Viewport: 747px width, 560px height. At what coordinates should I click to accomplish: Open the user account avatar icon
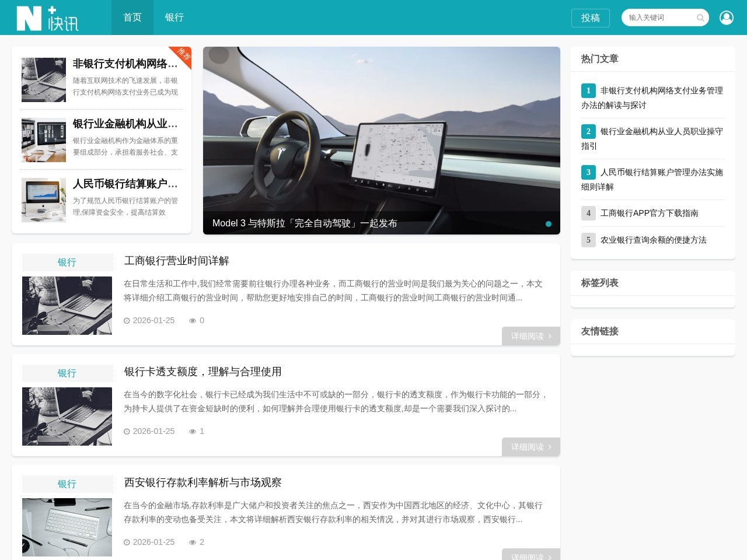[x=727, y=18]
